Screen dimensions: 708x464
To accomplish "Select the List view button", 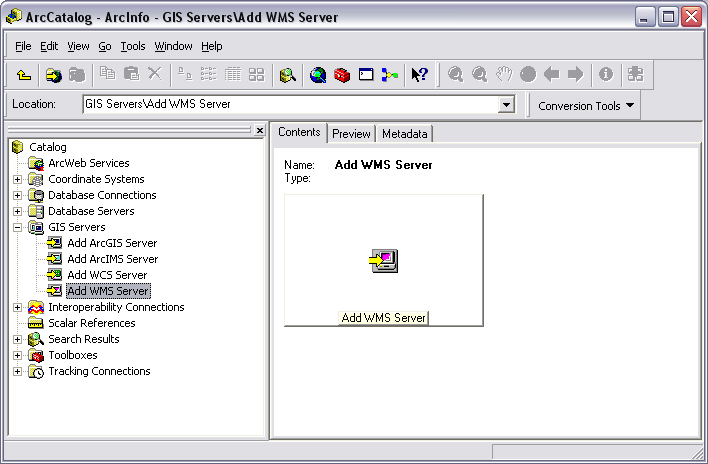I will [209, 74].
